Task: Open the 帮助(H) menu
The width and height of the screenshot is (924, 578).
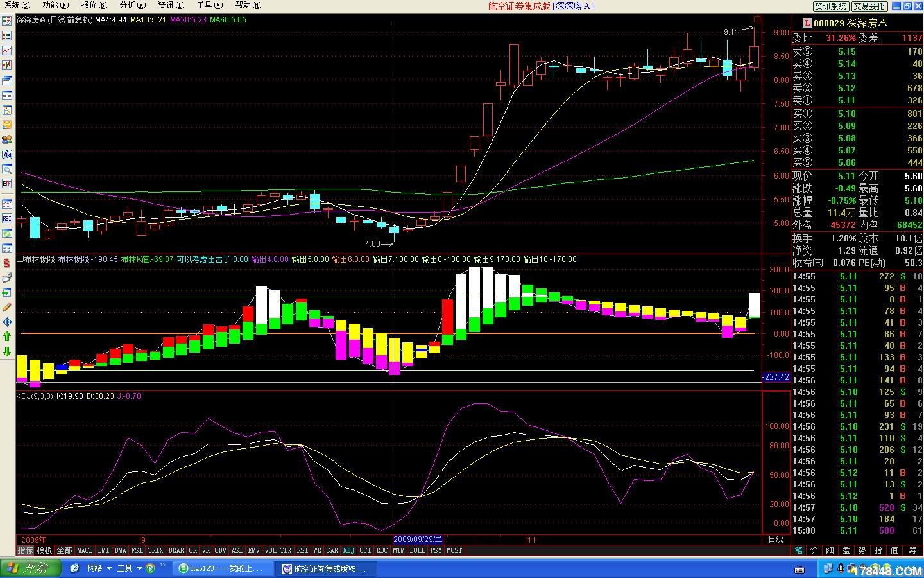Action: 248,5
